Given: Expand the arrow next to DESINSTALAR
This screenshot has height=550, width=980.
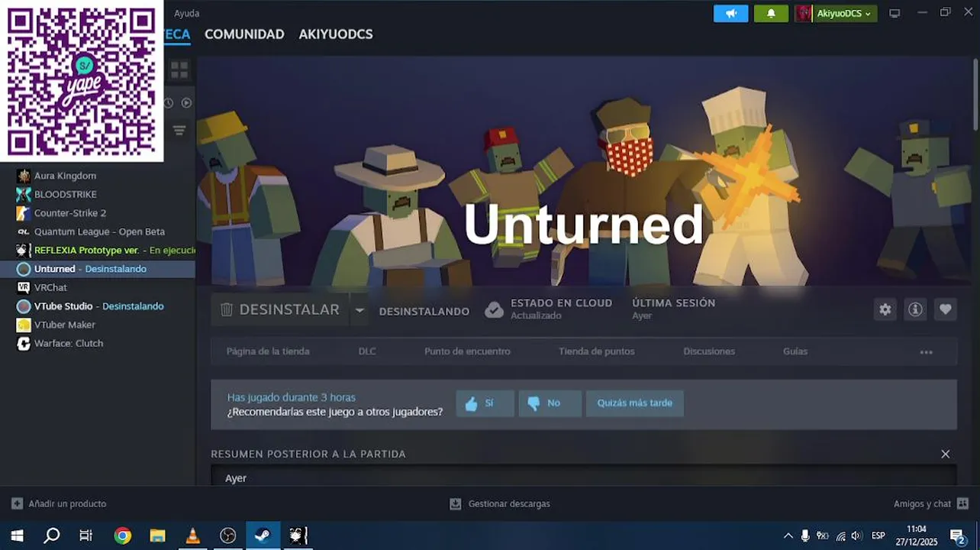Looking at the screenshot, I should 359,310.
